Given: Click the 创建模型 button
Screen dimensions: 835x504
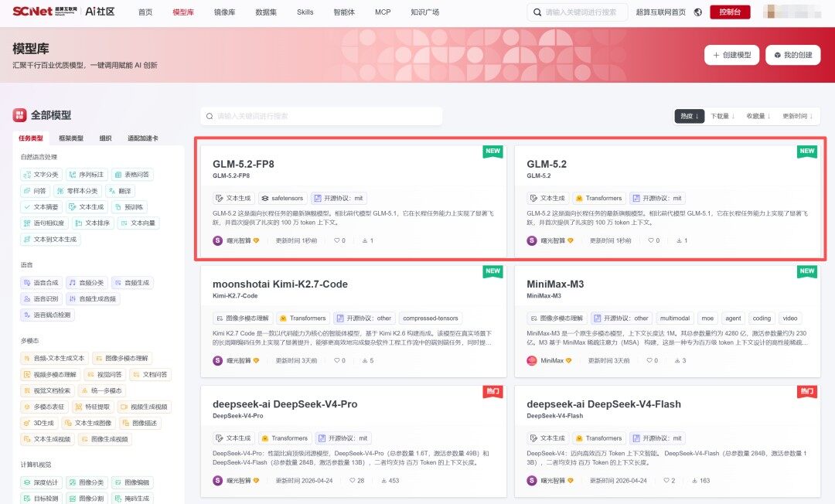Looking at the screenshot, I should click(x=731, y=55).
